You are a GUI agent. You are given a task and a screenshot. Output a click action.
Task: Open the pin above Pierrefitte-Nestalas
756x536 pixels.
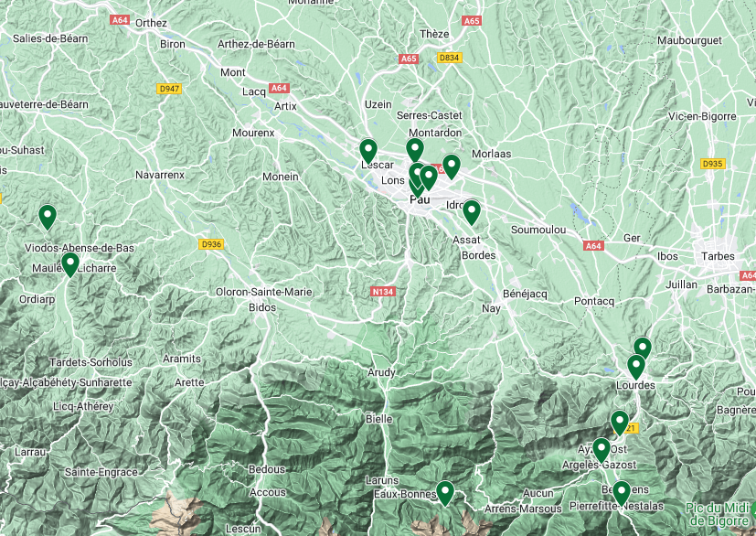(622, 493)
